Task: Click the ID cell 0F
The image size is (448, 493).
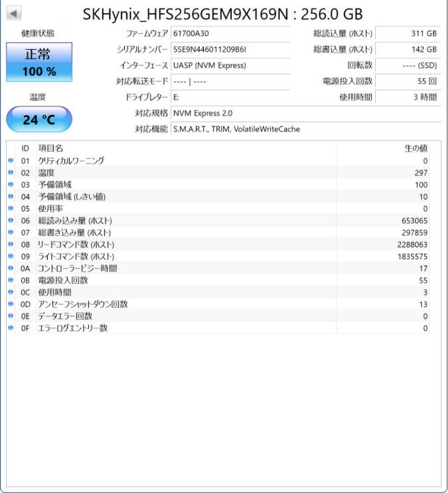Action: click(x=25, y=328)
